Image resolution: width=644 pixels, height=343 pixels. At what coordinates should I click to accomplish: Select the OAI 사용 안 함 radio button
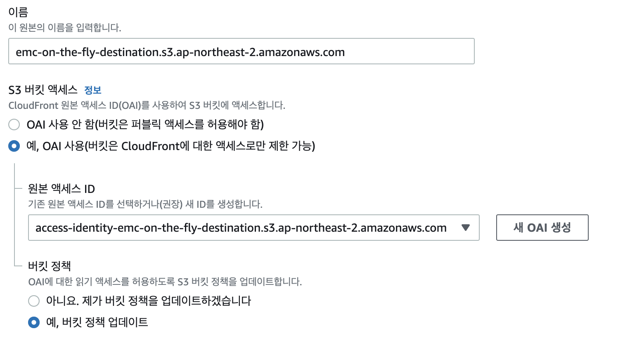coord(14,125)
